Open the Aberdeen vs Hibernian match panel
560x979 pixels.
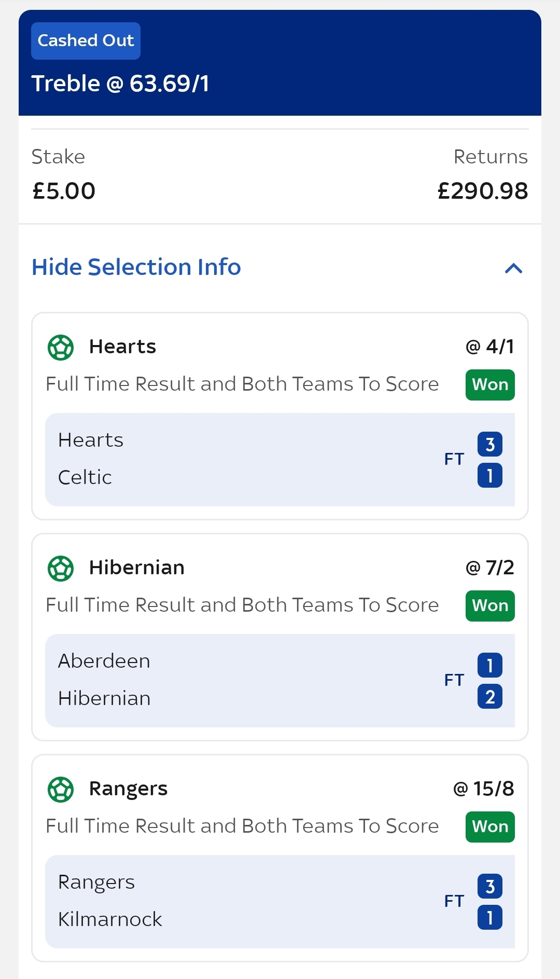click(x=280, y=681)
